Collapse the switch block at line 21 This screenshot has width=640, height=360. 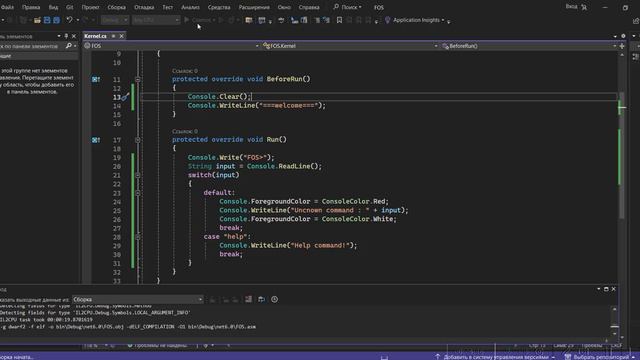[x=138, y=175]
